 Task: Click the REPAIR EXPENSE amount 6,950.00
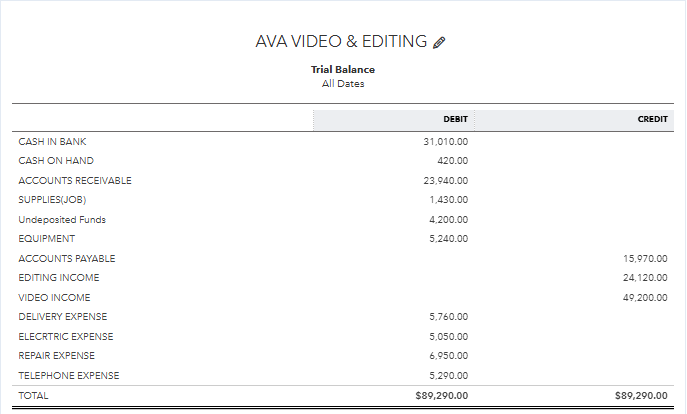[x=449, y=356]
